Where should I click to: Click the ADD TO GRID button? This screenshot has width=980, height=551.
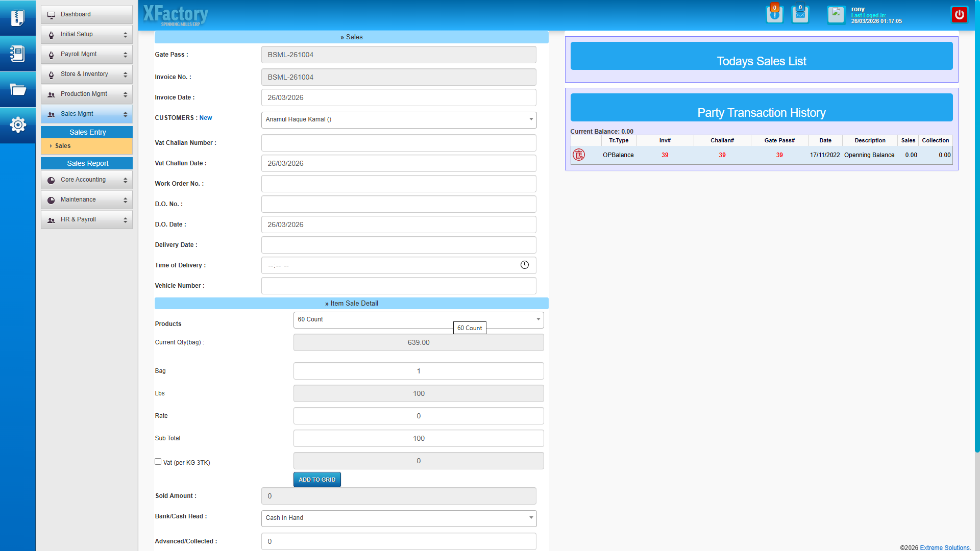click(x=317, y=480)
